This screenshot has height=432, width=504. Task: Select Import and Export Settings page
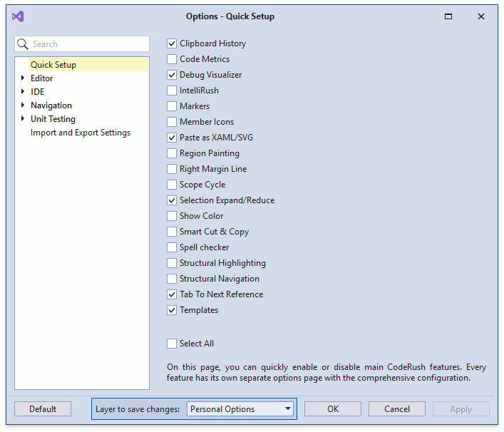pyautogui.click(x=80, y=133)
